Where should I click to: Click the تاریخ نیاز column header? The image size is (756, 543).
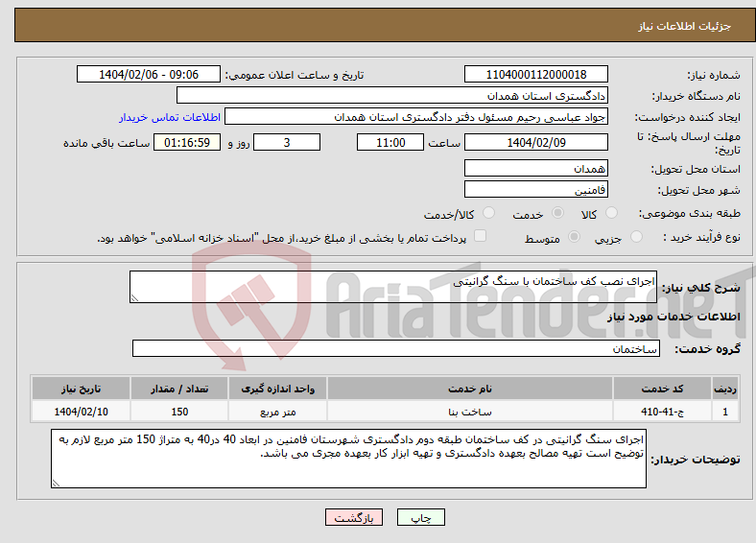point(81,389)
